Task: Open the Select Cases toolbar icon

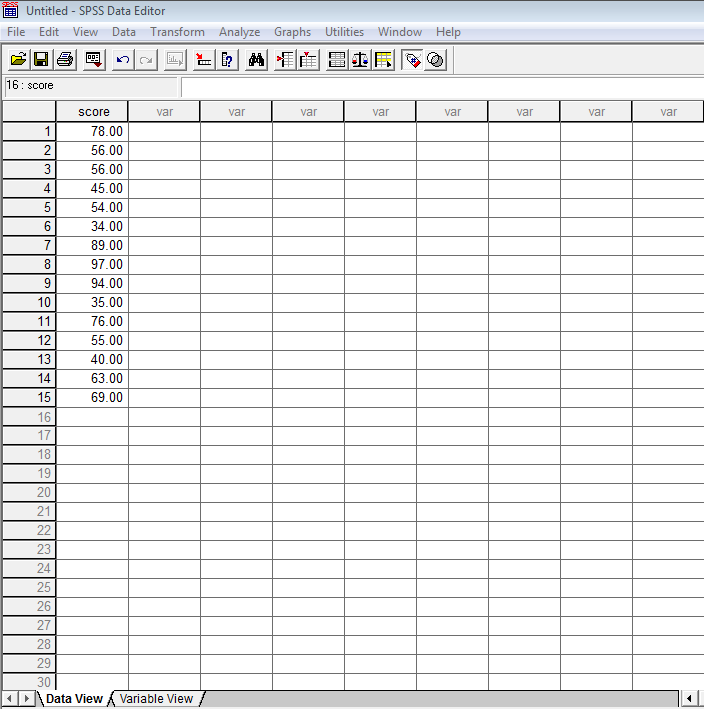Action: 383,60
